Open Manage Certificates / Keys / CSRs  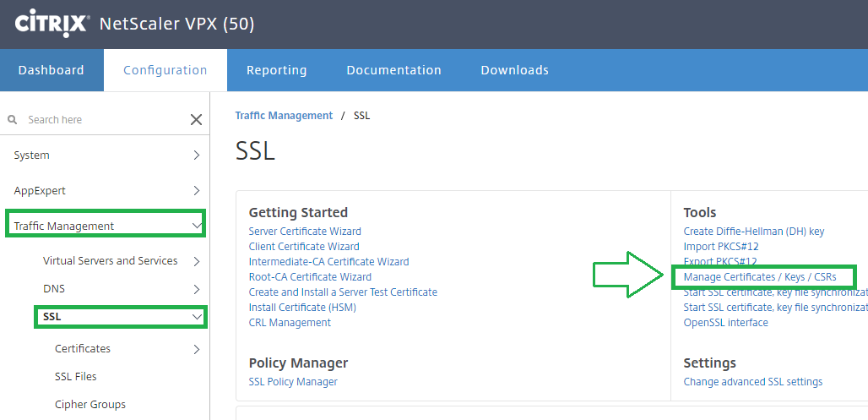(x=760, y=277)
